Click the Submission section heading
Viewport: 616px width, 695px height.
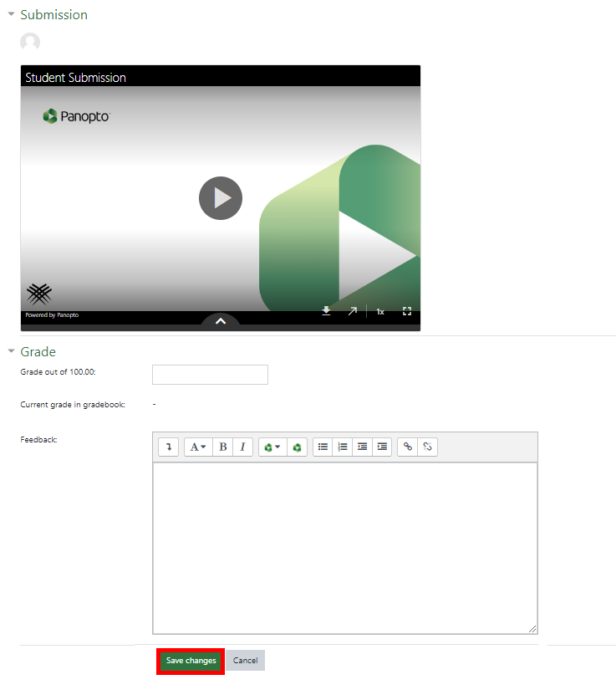point(54,14)
